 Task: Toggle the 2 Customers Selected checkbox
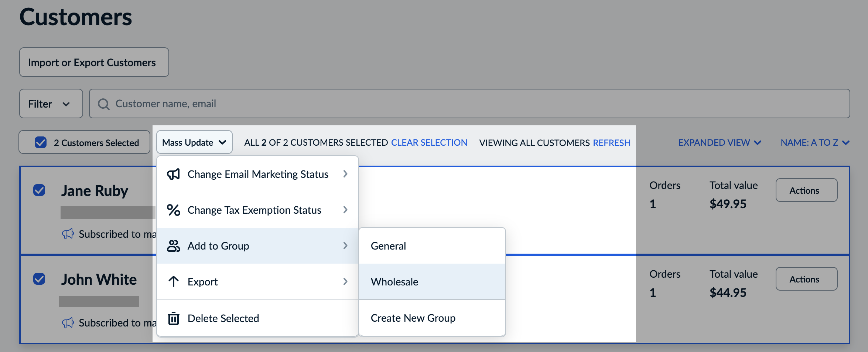40,142
